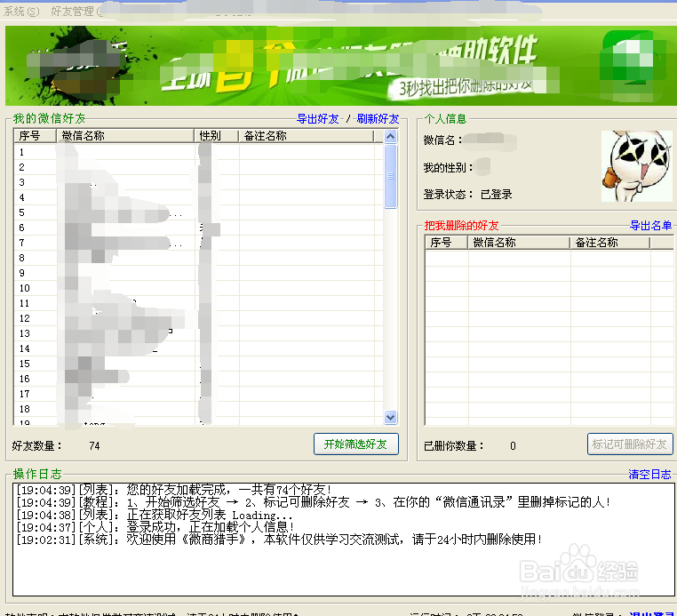Click the profile avatar picture
Viewport: 677px width, 616px height.
point(637,166)
